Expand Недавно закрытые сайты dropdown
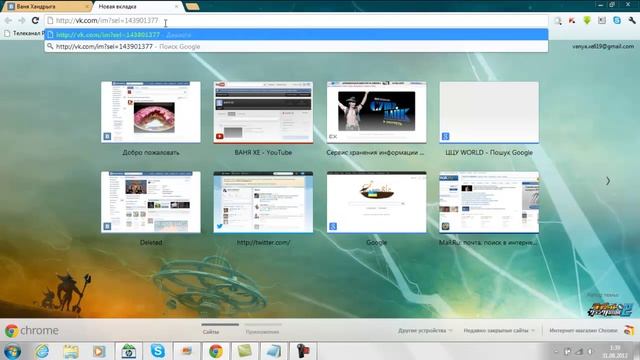The image size is (640, 360). pyautogui.click(x=499, y=330)
